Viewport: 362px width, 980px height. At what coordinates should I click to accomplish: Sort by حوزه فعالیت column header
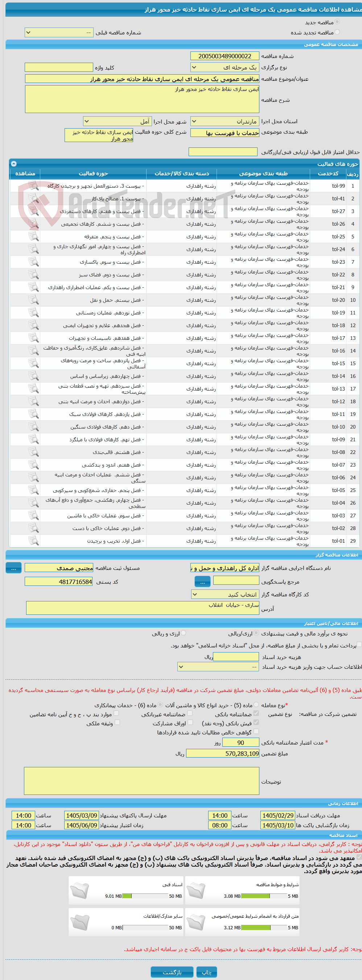pyautogui.click(x=93, y=174)
